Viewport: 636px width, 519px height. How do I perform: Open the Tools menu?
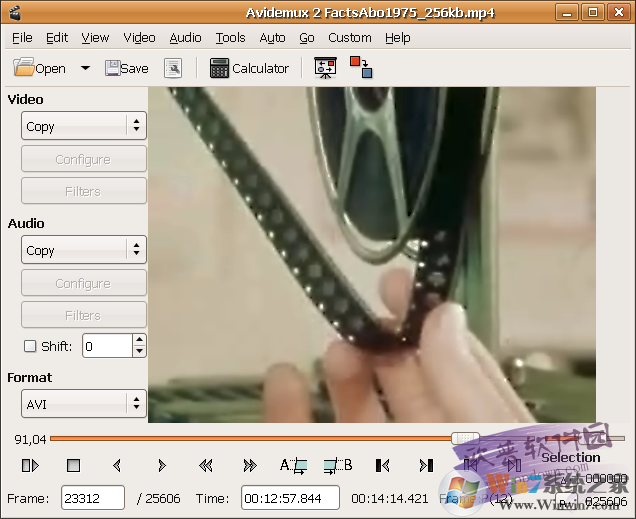click(230, 38)
